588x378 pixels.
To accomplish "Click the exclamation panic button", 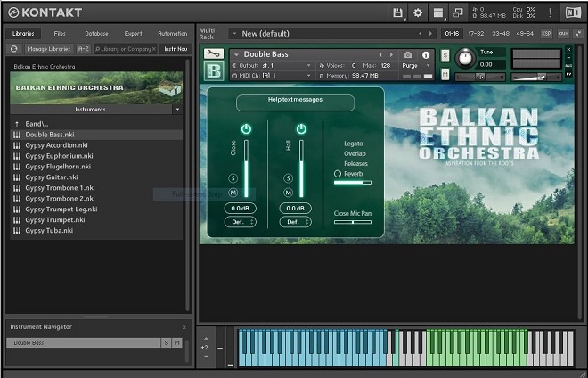I will [550, 12].
